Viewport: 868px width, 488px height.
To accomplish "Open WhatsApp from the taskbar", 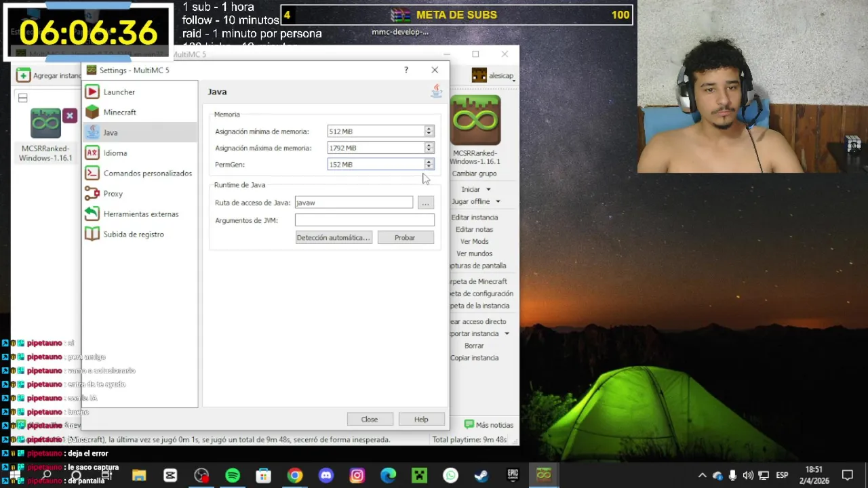I will coord(451,476).
